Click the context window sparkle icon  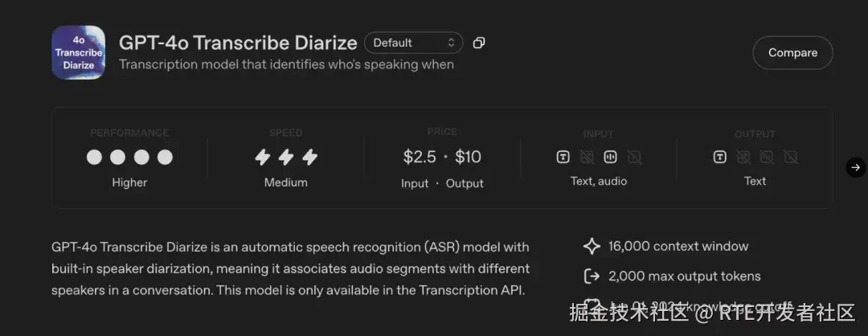click(592, 247)
